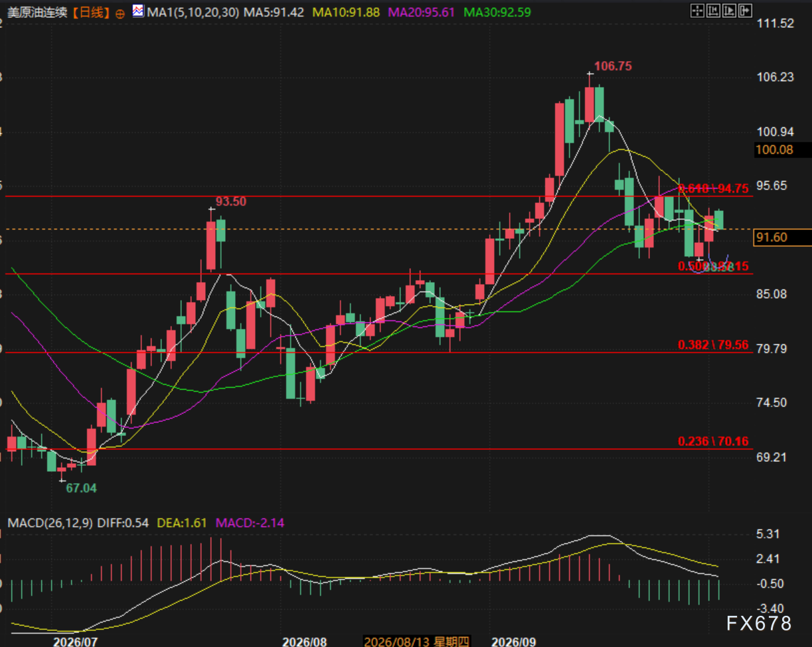
Task: Click the 2026/08 date axis label
Action: coord(305,642)
